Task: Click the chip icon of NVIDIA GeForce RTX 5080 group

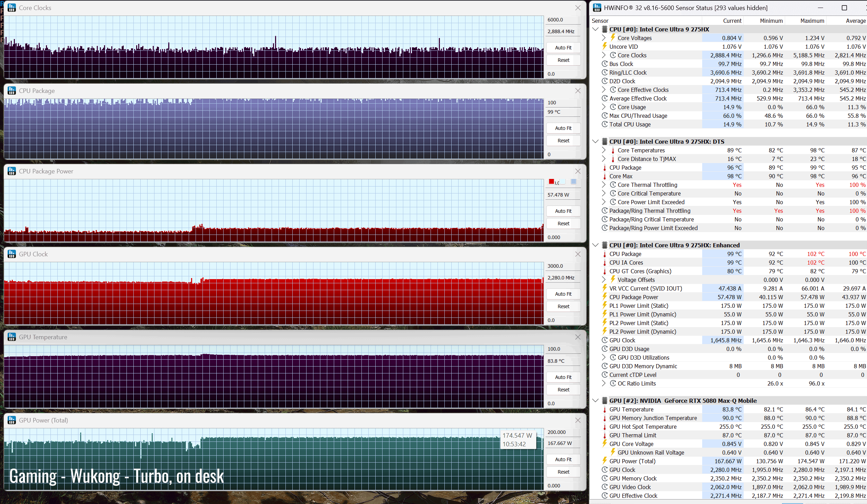Action: (605, 401)
